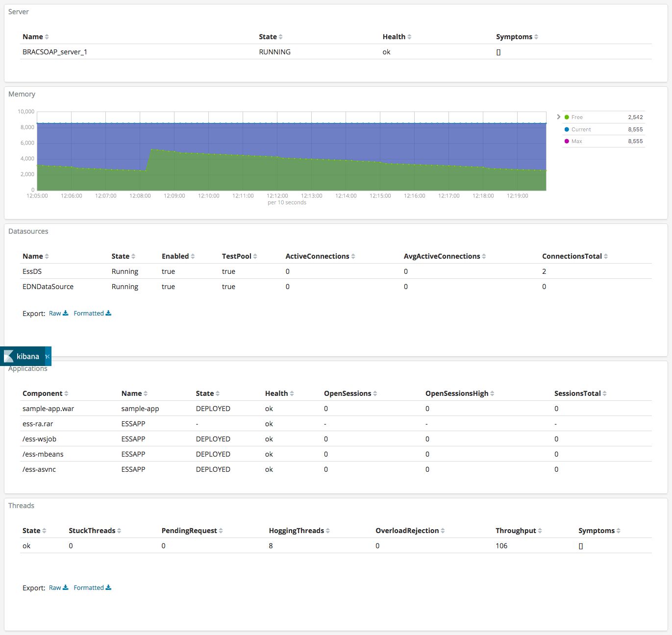The image size is (672, 635).
Task: Click Throughput value 106
Action: click(501, 546)
